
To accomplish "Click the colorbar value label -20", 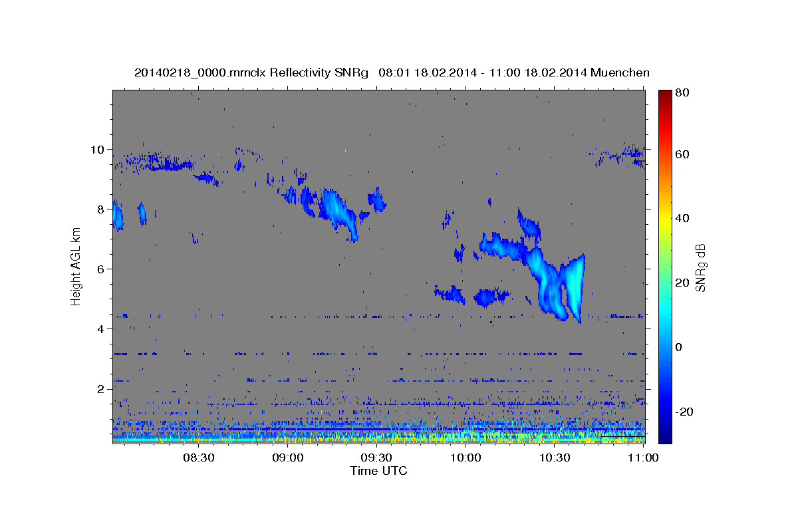I will 683,411.
